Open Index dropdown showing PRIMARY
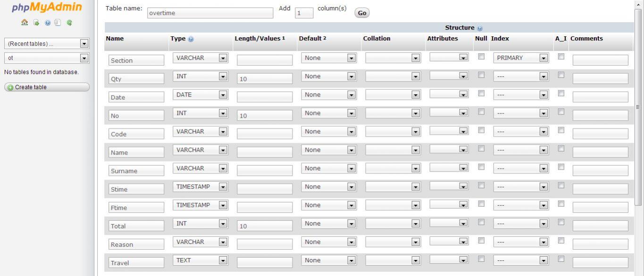Viewport: 644px width, 276px height. [x=520, y=58]
